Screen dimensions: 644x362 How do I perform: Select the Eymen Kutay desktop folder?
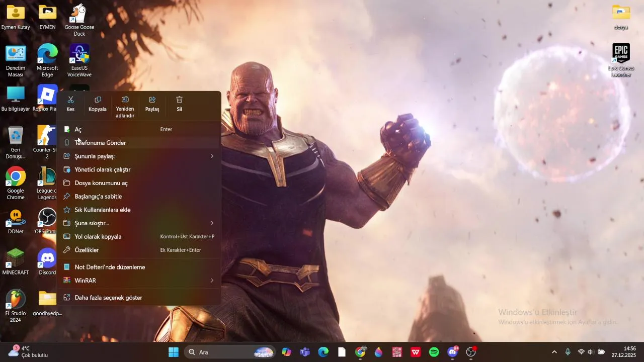(16, 17)
